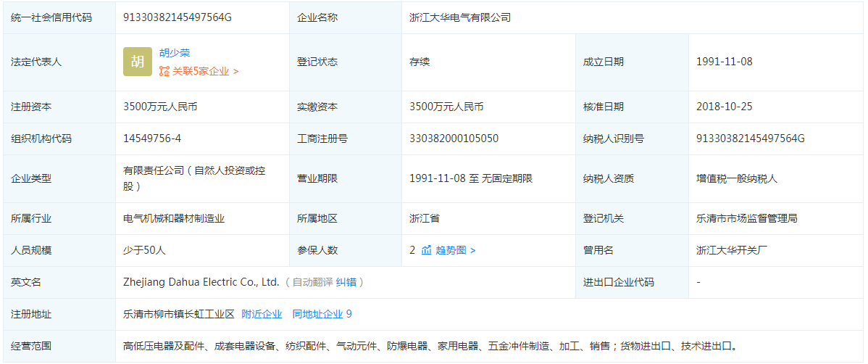The width and height of the screenshot is (868, 364).
Task: Click the 趋势图 chart icon
Action: click(x=427, y=250)
